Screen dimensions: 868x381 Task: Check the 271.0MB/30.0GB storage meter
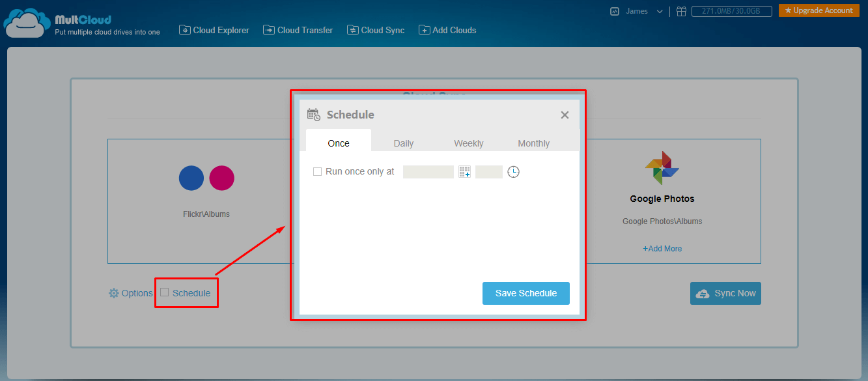point(732,11)
